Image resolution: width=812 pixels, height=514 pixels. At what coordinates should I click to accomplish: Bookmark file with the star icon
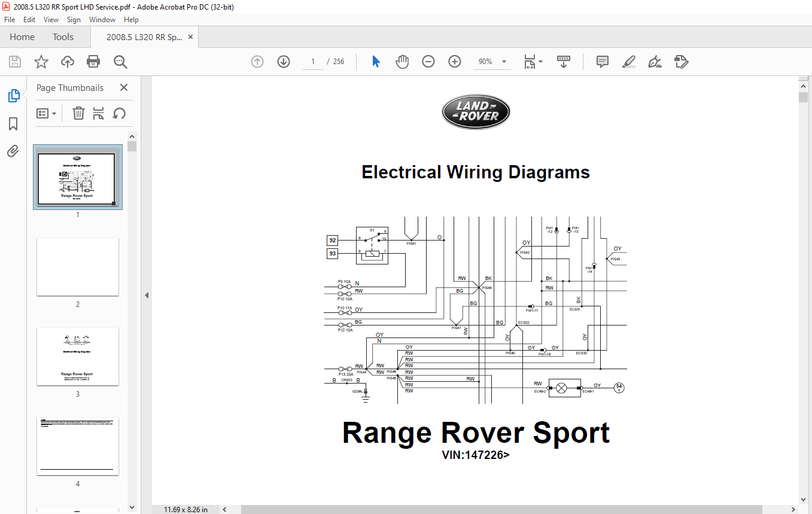click(41, 62)
